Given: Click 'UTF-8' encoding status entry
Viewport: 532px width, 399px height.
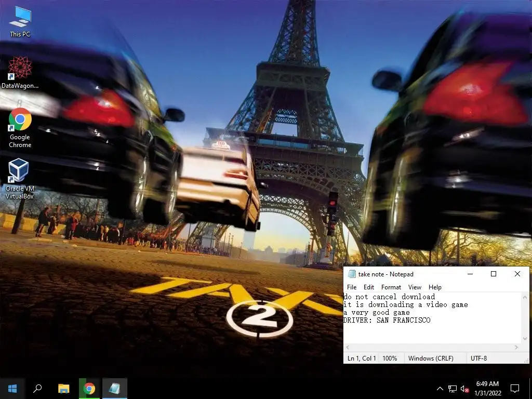Looking at the screenshot, I should point(478,358).
